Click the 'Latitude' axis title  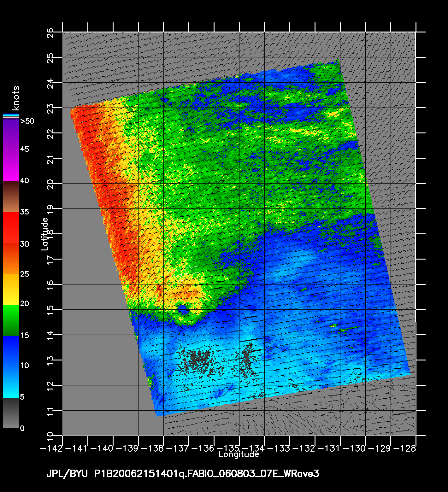pos(45,234)
